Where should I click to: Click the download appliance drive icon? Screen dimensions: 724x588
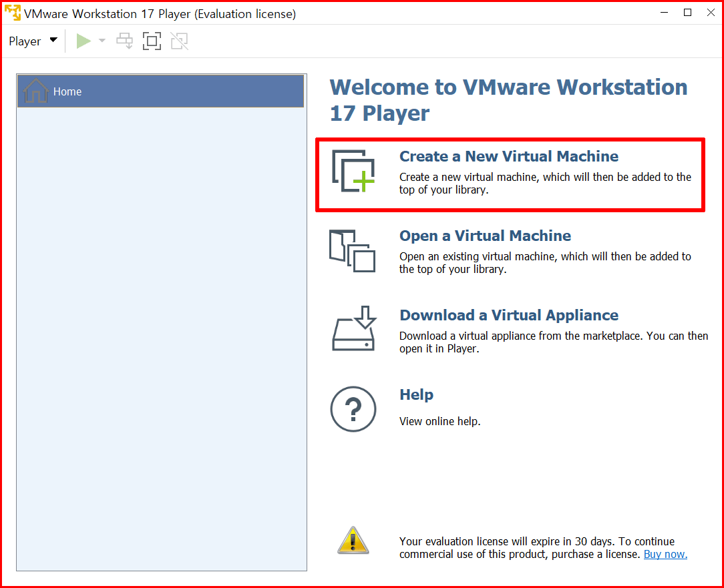coord(354,328)
